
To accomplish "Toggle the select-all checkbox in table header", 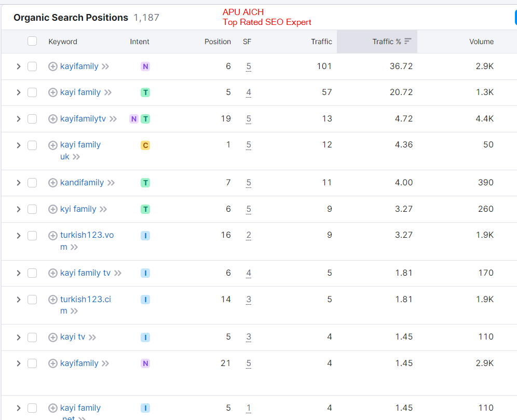I will pyautogui.click(x=32, y=41).
